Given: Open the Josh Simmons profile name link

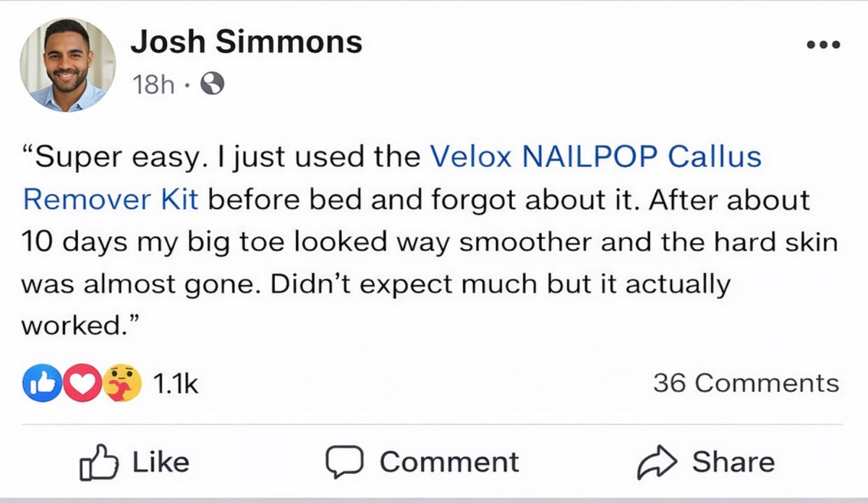Looking at the screenshot, I should tap(246, 43).
